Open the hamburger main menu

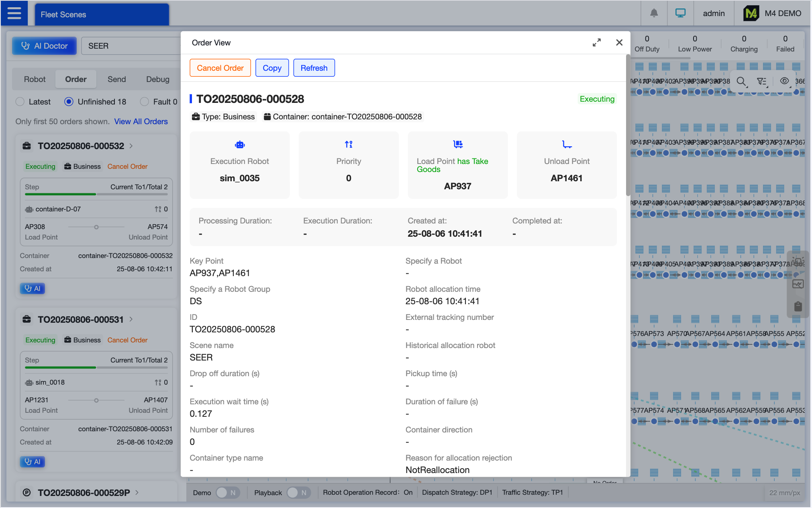14,14
